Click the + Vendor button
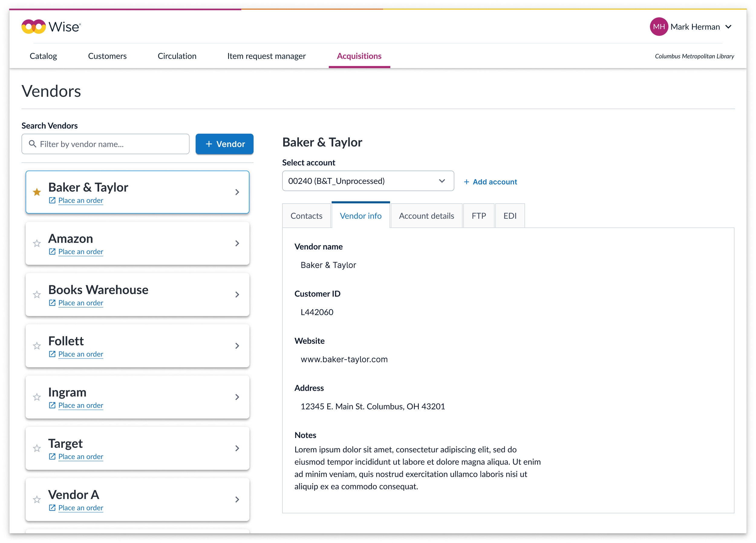 pyautogui.click(x=224, y=144)
